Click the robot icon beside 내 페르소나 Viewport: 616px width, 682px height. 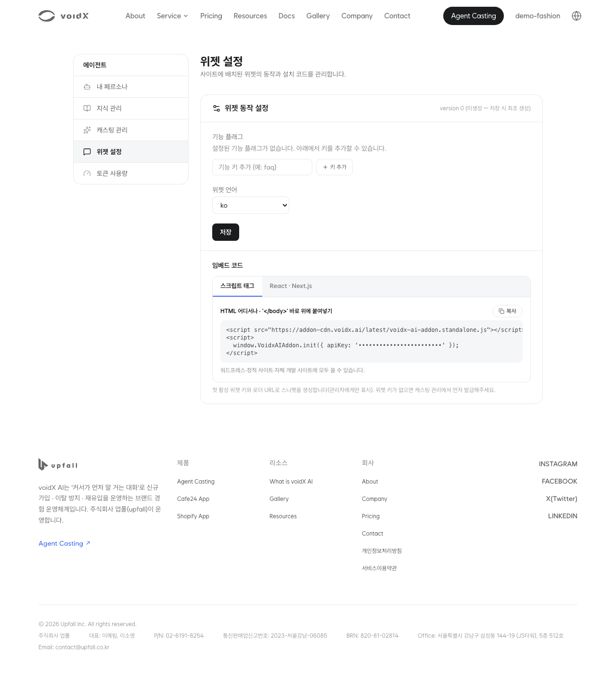87,87
